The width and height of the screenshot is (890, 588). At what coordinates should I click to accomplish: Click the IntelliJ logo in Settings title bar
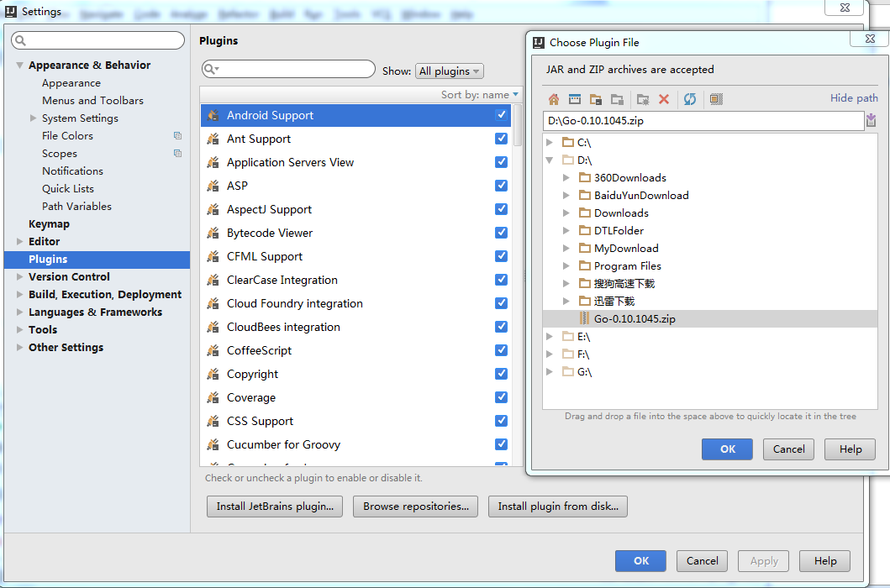pyautogui.click(x=11, y=12)
